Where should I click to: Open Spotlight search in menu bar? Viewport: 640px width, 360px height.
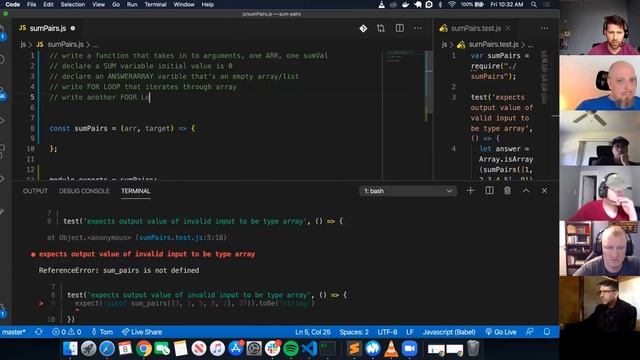pyautogui.click(x=534, y=4)
